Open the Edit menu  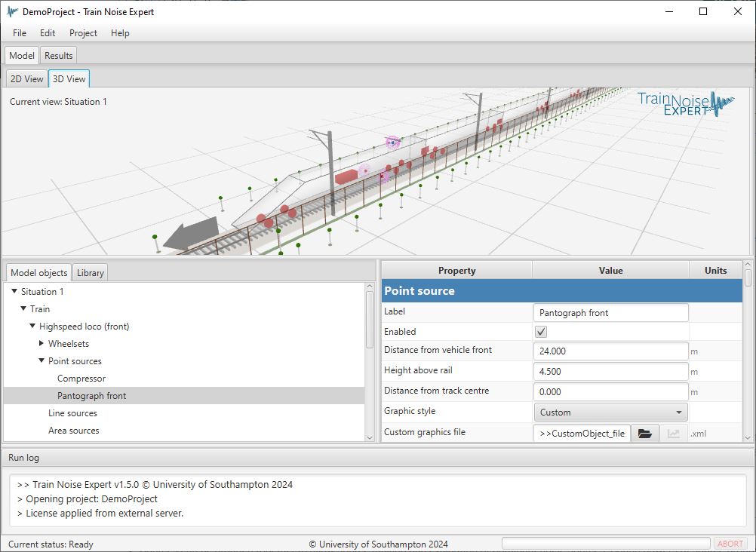pyautogui.click(x=48, y=32)
